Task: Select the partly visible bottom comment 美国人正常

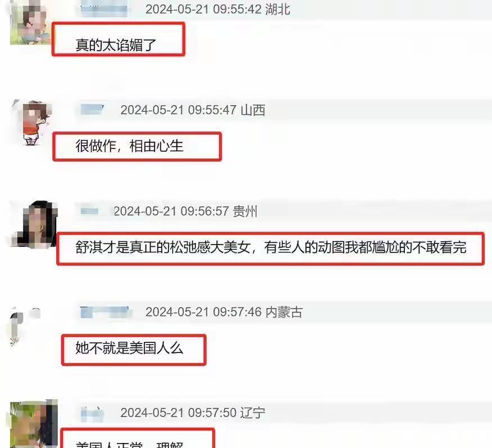Action: [x=138, y=438]
